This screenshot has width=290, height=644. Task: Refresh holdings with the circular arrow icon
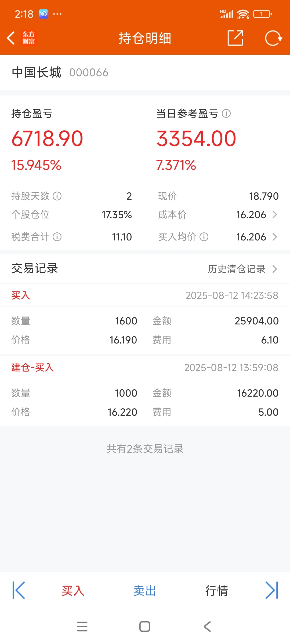point(273,38)
